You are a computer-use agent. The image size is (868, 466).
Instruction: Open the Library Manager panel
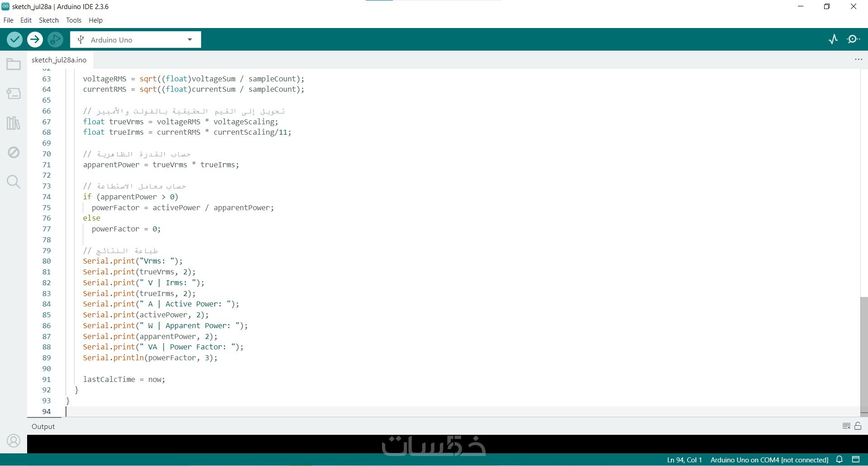click(14, 123)
